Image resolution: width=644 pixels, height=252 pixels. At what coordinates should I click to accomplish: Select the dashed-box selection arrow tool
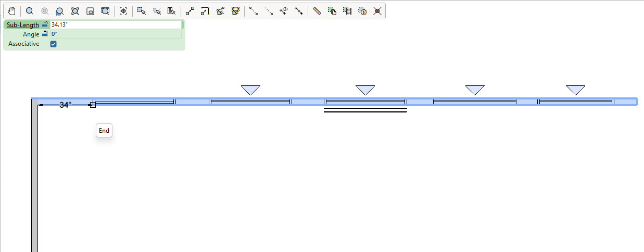(x=157, y=11)
